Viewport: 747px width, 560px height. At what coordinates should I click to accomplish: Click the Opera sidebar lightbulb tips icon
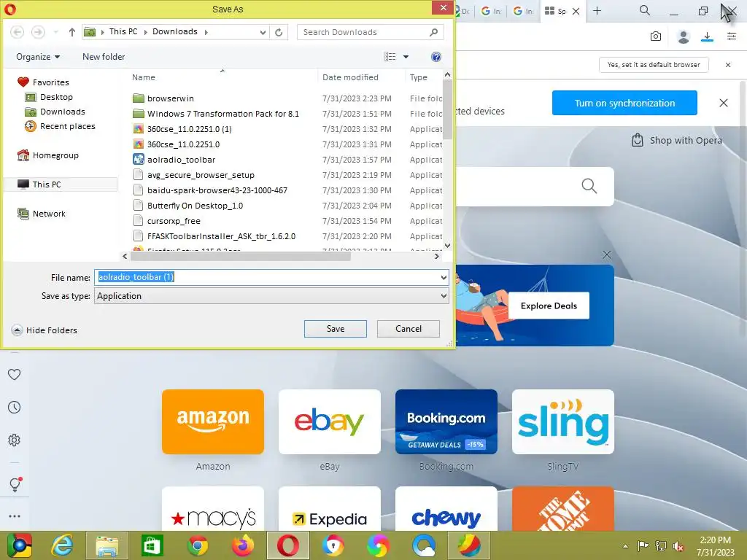(15, 484)
